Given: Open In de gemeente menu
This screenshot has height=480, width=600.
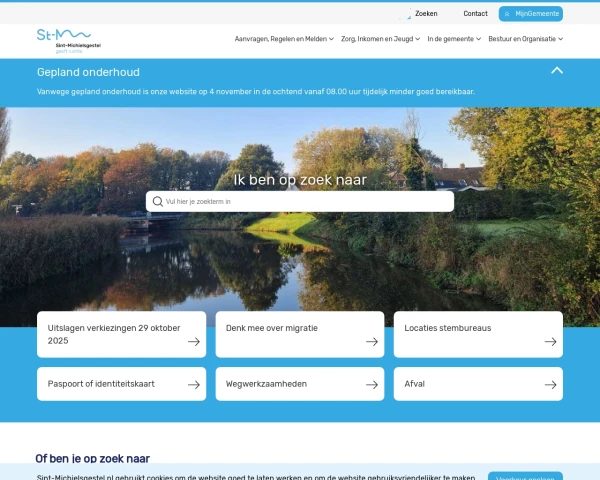Looking at the screenshot, I should tap(454, 39).
